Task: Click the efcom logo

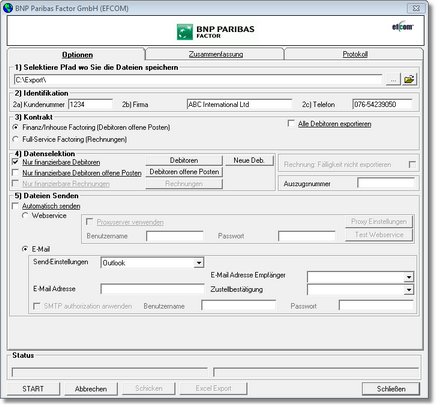Action: click(x=403, y=26)
